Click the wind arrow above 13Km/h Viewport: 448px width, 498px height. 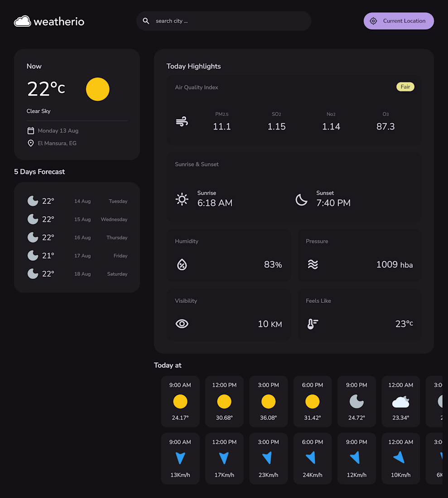click(x=180, y=458)
